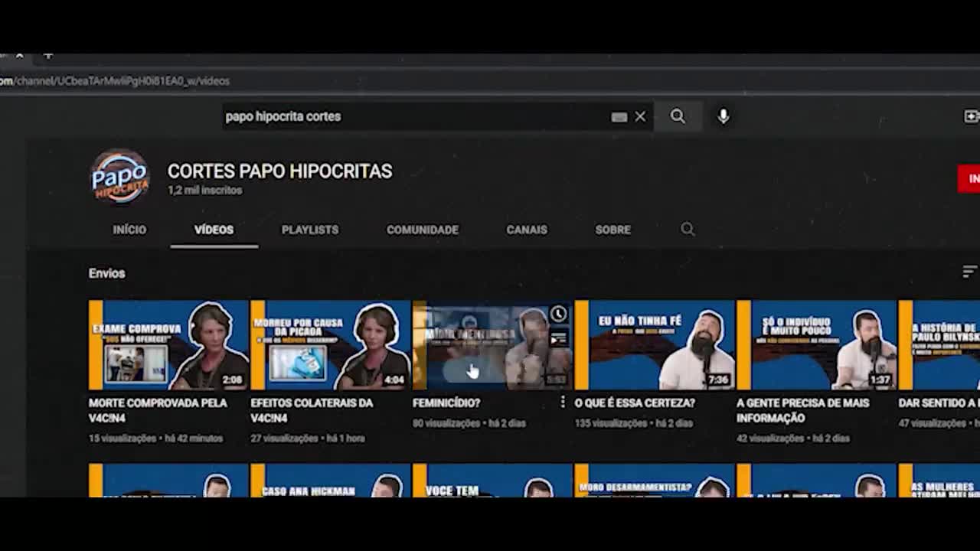Click 15 visualizações há 42 minutos text

[x=155, y=439]
